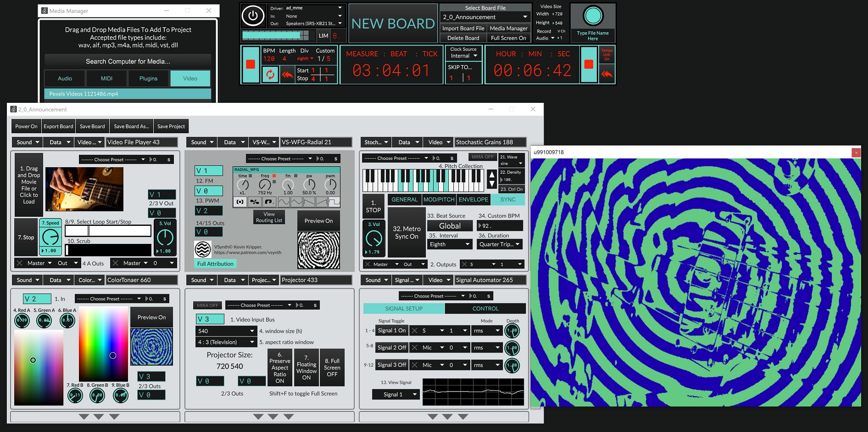The height and width of the screenshot is (432, 868).
Task: Click Import Board File
Action: click(463, 28)
